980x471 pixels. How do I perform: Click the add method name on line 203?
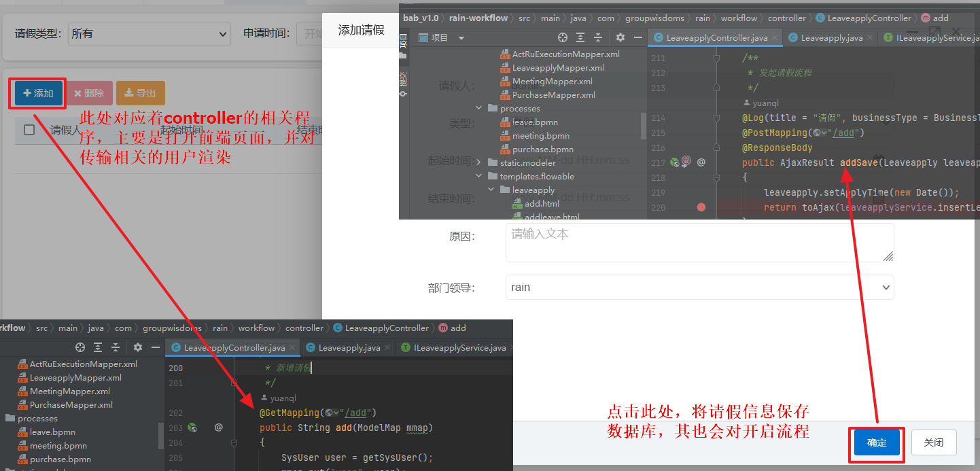(343, 428)
